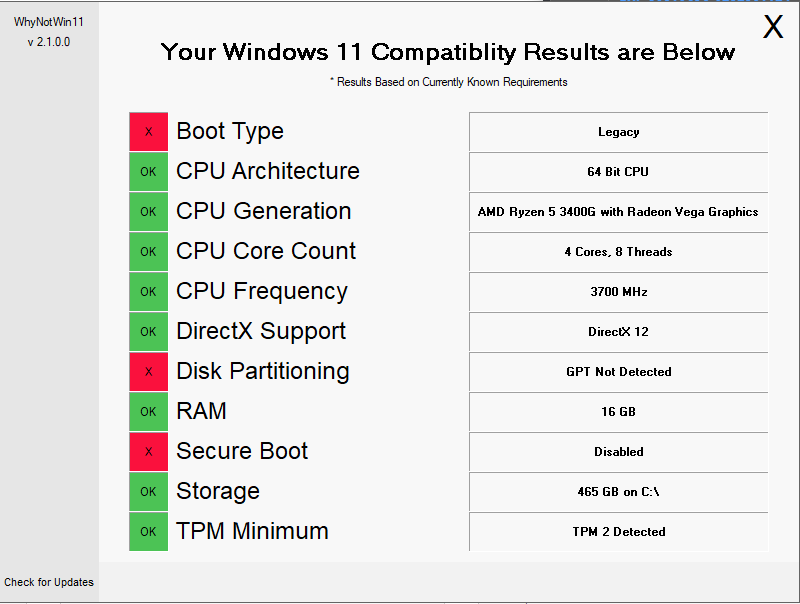Click the red X status icon for Disk Partitioning
800x604 pixels.
[x=148, y=371]
